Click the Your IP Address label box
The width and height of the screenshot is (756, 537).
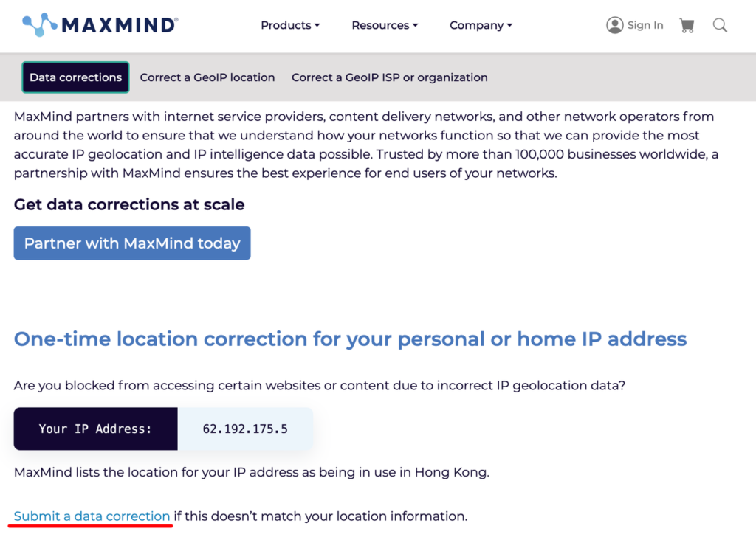95,429
